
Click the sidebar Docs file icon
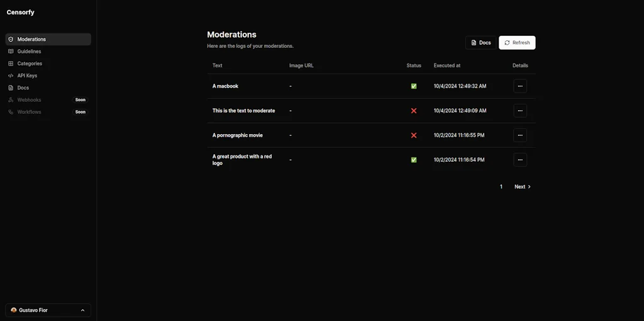[11, 88]
